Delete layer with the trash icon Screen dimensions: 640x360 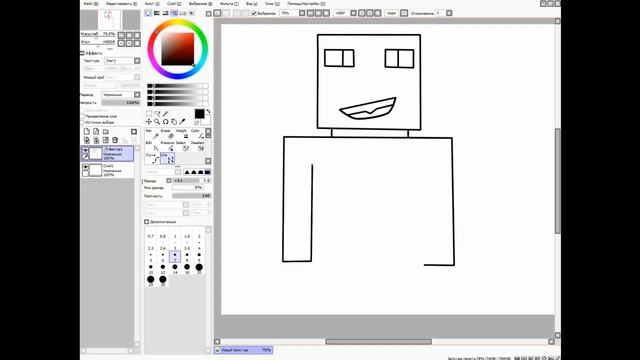tap(115, 140)
